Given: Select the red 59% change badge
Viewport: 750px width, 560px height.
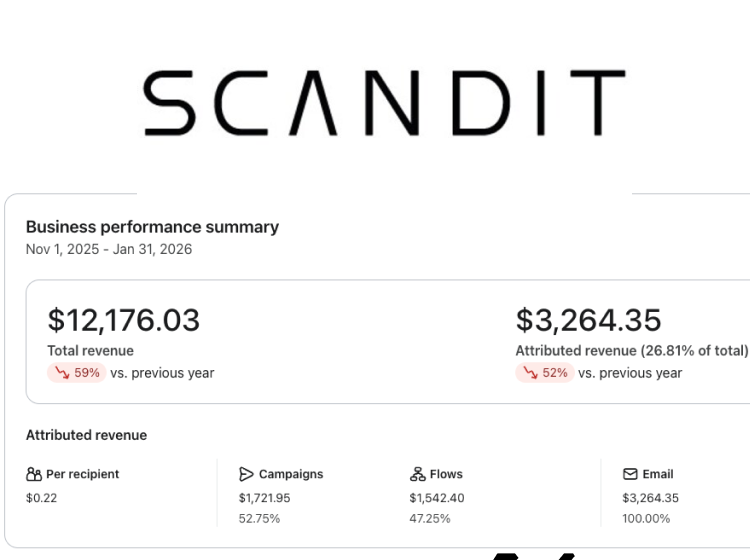Looking at the screenshot, I should coord(76,373).
